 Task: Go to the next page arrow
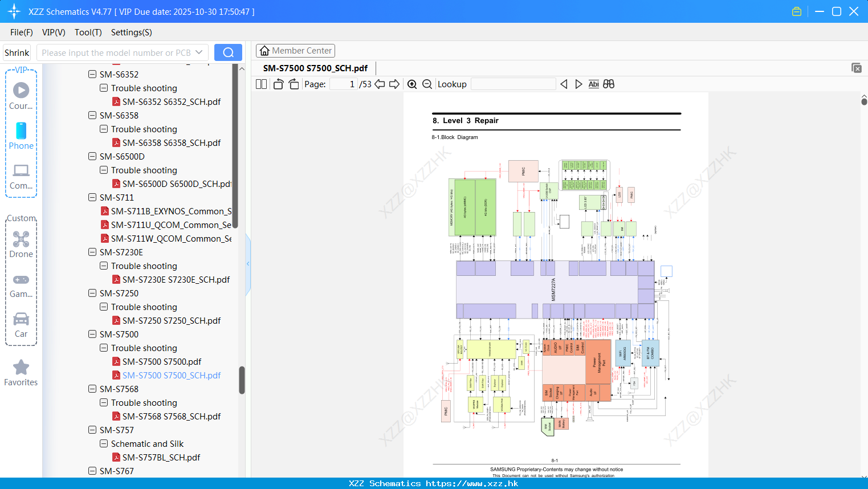tap(394, 84)
